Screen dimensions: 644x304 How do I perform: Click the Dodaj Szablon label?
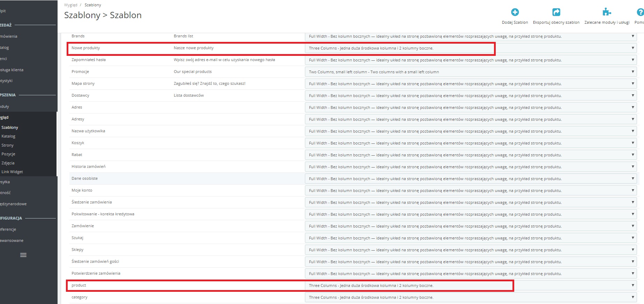(515, 22)
